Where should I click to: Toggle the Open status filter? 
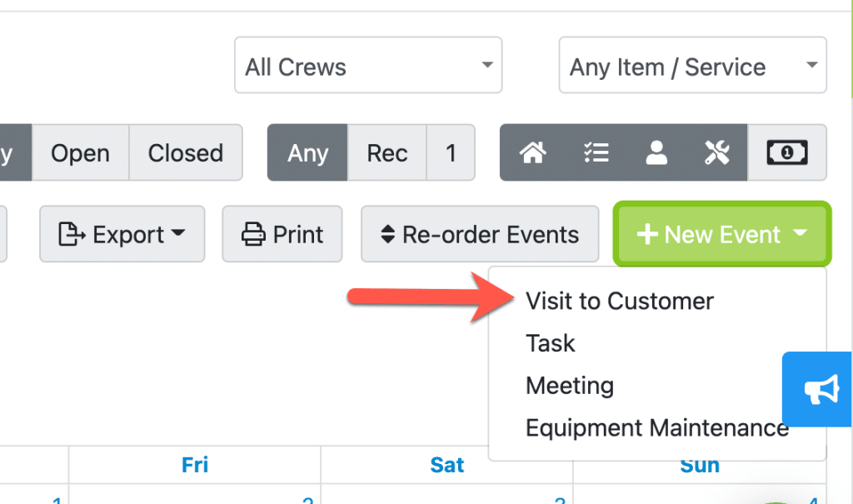80,152
